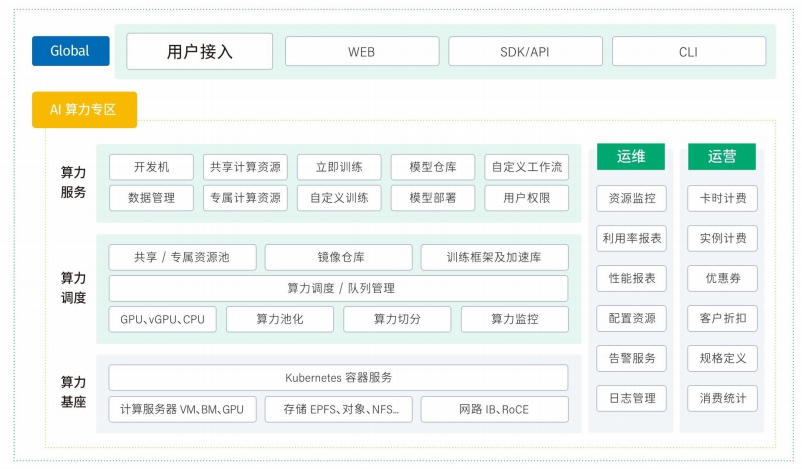Click the green 运维 header
Viewport: 802px width, 469px height.
pyautogui.click(x=630, y=157)
